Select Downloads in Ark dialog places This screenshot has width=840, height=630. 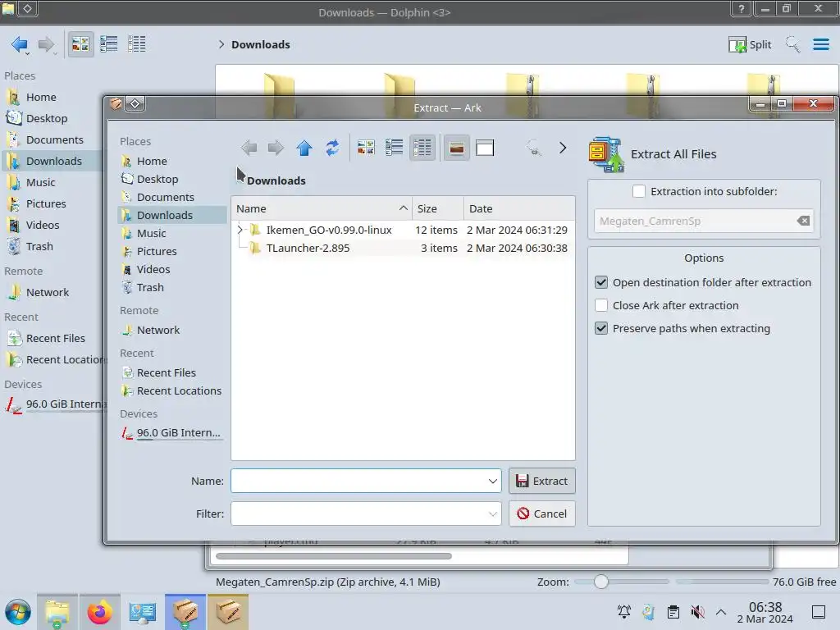pos(172,215)
